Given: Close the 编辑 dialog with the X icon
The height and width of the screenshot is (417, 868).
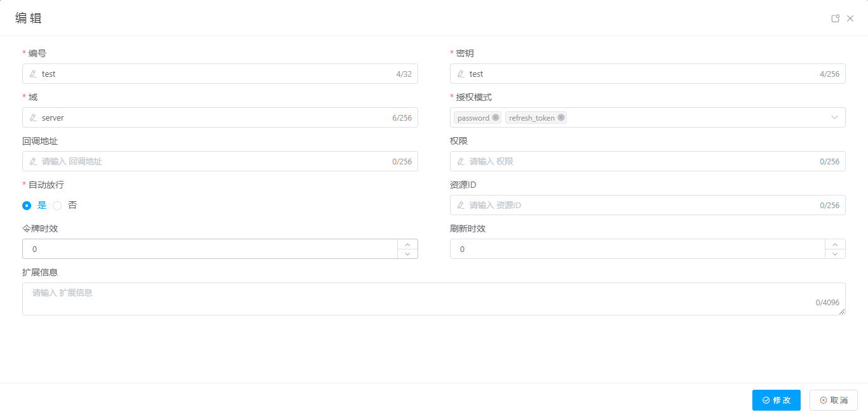Looking at the screenshot, I should pos(850,18).
